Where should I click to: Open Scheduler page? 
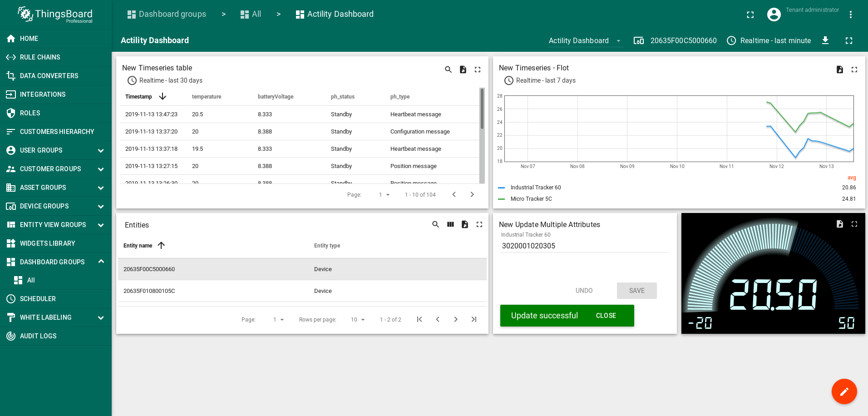pyautogui.click(x=56, y=299)
